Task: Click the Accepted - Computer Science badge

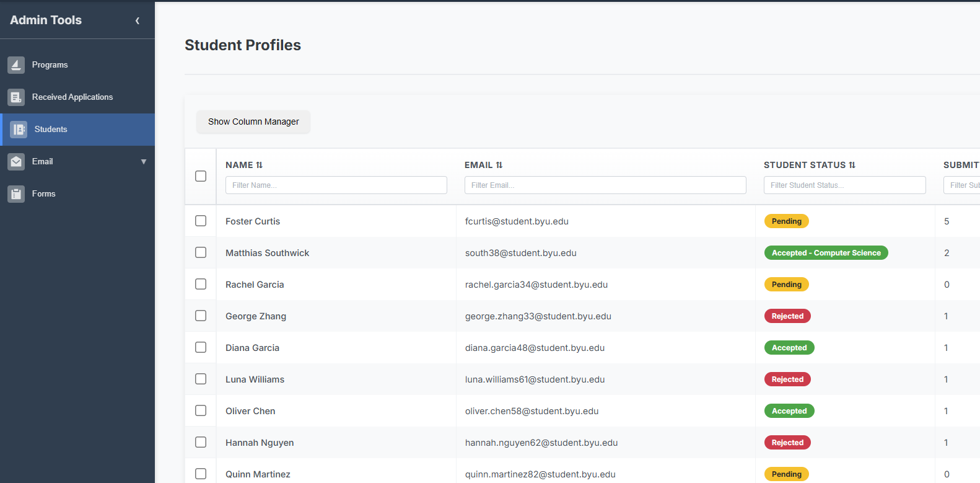Action: point(826,253)
